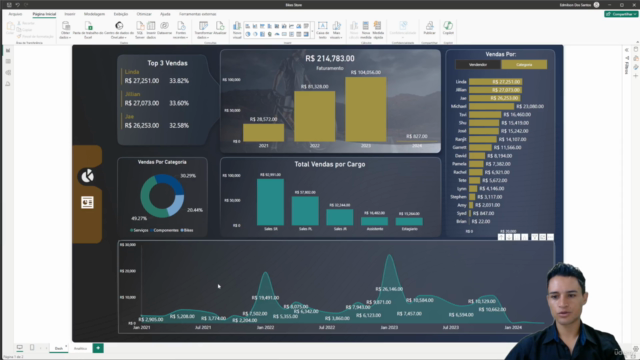Click the Undo arrow in title bar
The height and width of the screenshot is (360, 640).
18,5
